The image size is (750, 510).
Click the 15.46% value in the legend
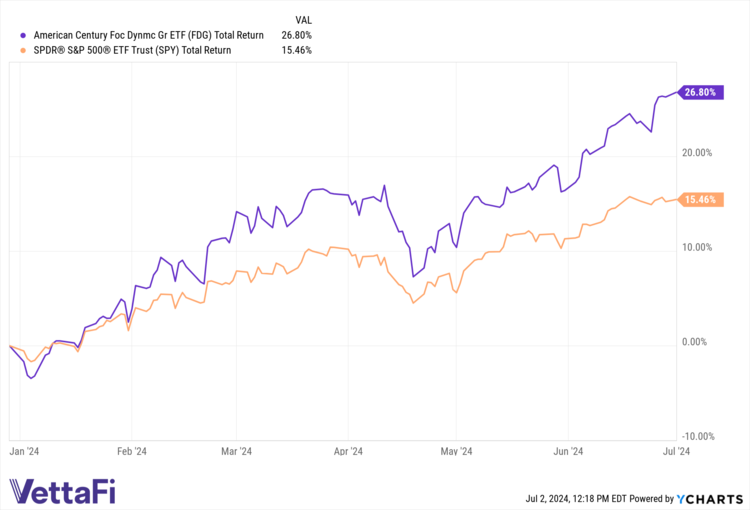click(297, 49)
